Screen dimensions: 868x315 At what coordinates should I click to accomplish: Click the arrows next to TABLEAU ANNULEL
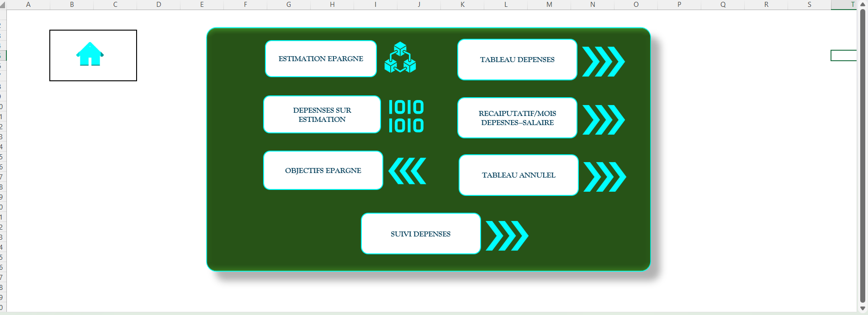coord(605,177)
